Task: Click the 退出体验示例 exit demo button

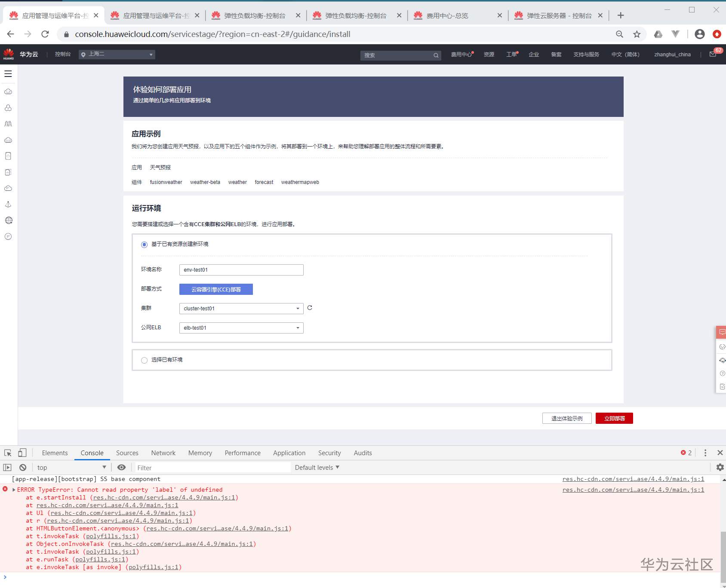Action: pyautogui.click(x=567, y=418)
